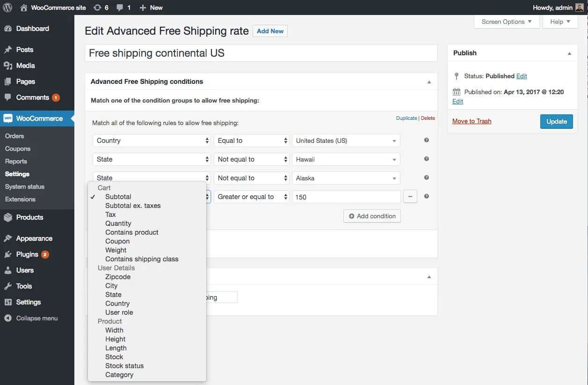Open the United States (US) value dropdown
Viewport: 588px width, 385px height.
(346, 141)
